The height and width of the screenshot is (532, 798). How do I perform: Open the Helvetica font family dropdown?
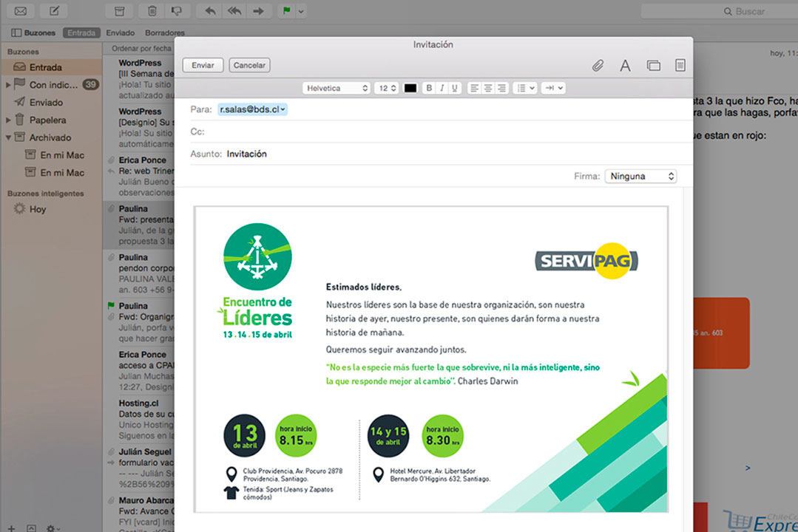tap(337, 88)
